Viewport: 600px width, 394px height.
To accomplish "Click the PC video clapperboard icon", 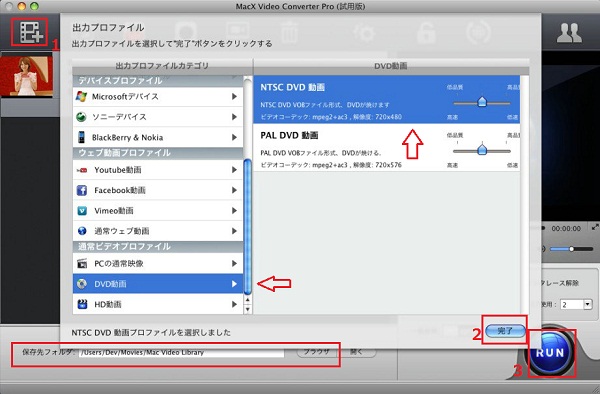I will [x=82, y=264].
